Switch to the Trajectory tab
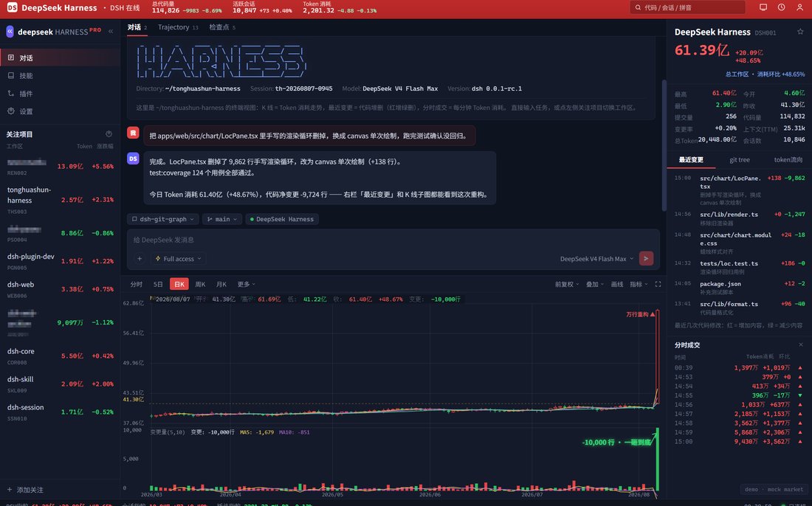Image resolution: width=812 pixels, height=506 pixels. (178, 27)
